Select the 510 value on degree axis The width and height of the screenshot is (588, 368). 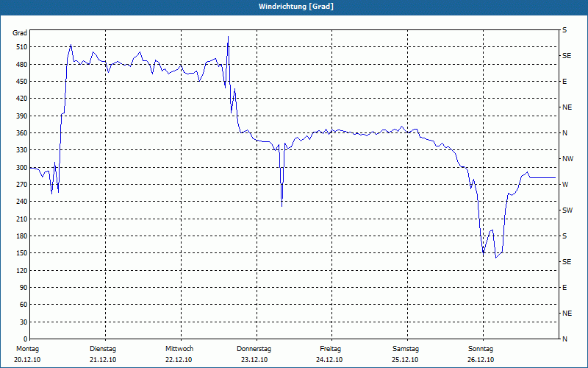pos(21,47)
